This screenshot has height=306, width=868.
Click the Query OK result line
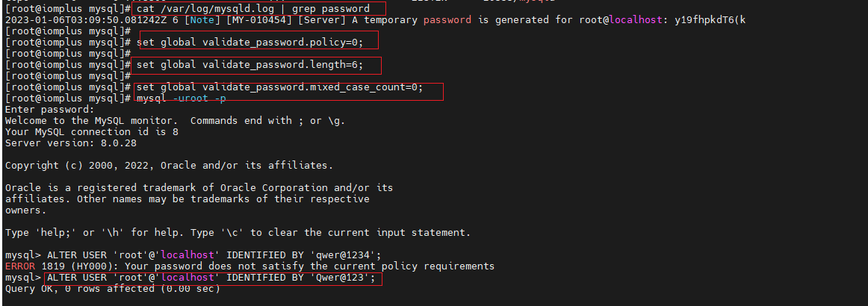(x=112, y=289)
